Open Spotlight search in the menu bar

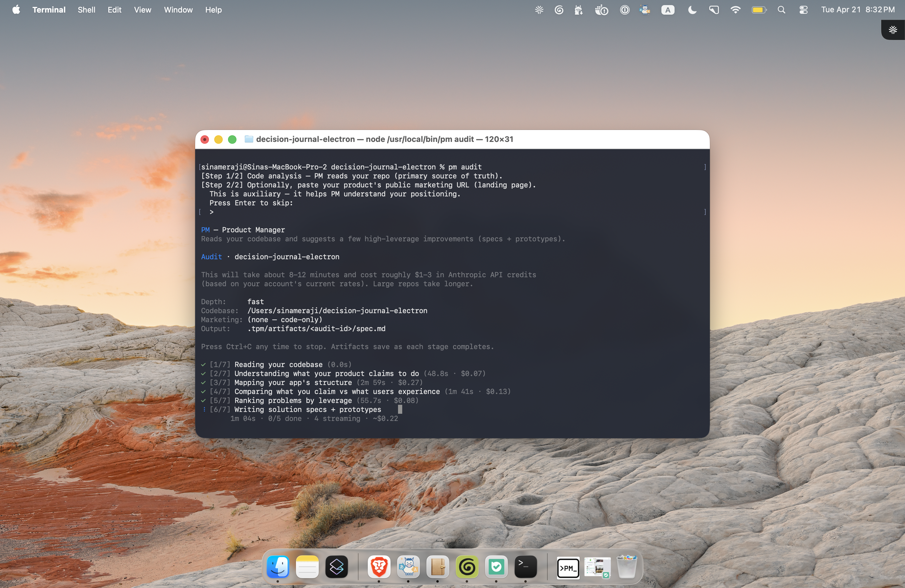click(x=782, y=10)
